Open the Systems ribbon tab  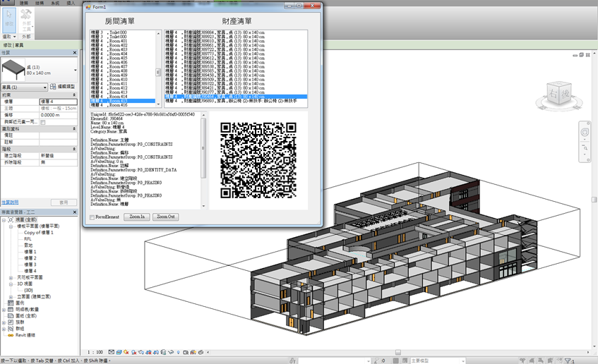point(56,4)
